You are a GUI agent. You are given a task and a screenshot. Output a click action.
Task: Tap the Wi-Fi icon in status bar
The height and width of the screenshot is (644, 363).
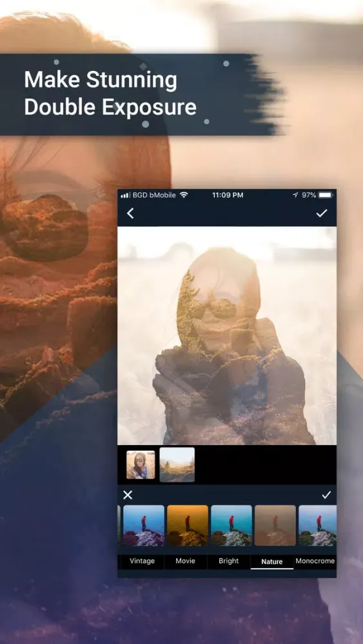pyautogui.click(x=184, y=195)
